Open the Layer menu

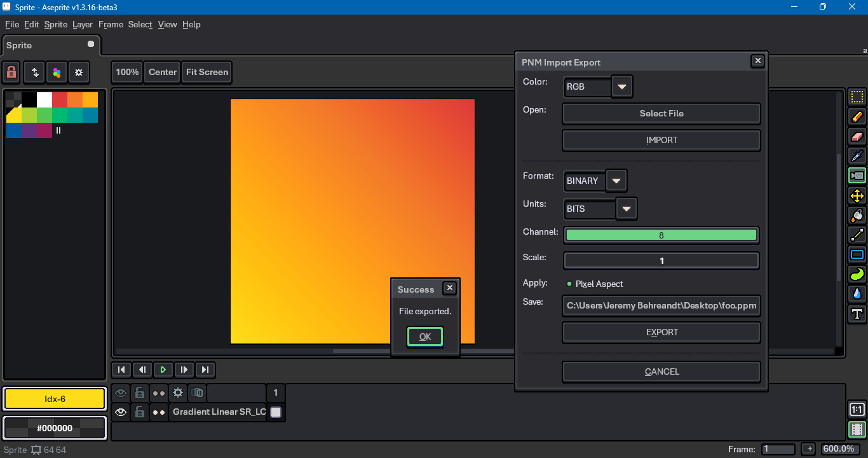83,24
